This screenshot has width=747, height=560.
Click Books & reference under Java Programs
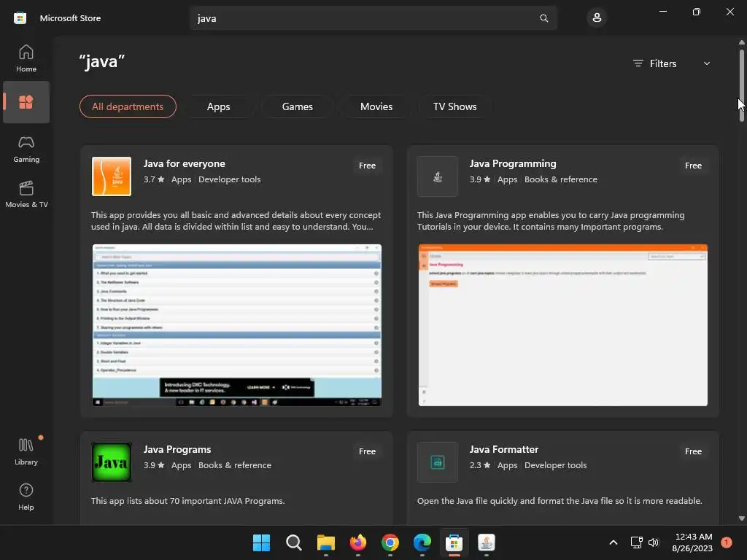click(x=234, y=465)
